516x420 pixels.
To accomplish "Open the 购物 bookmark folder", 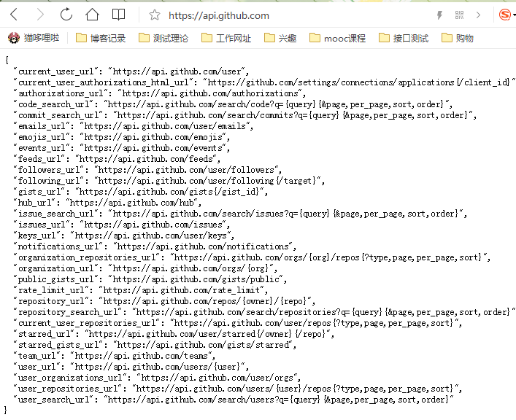I will (x=457, y=38).
